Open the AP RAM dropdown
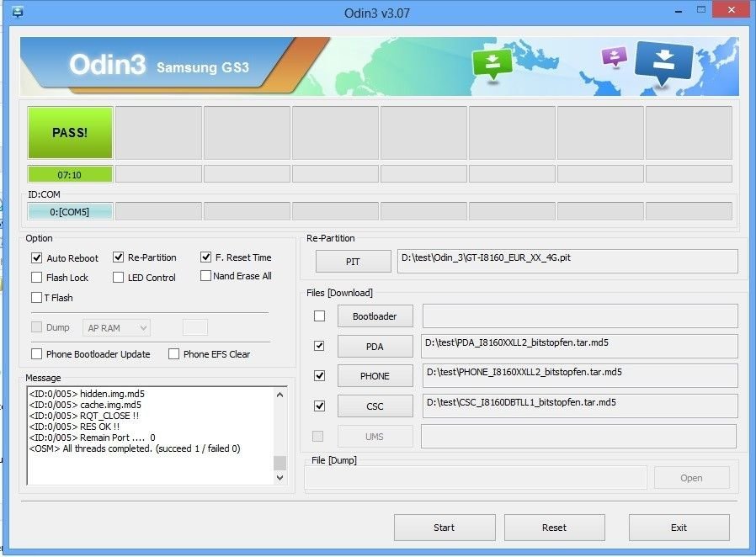 point(117,328)
